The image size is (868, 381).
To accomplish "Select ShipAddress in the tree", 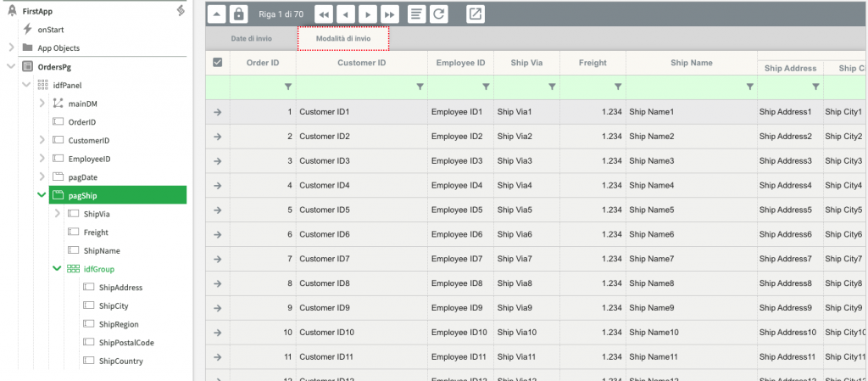I will (120, 288).
